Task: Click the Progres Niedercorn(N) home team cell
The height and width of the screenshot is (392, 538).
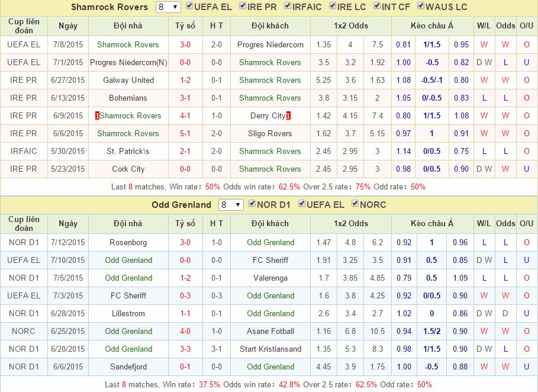Action: coord(128,63)
